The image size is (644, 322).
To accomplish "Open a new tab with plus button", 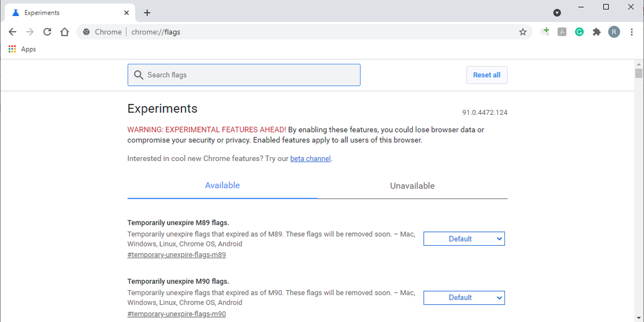I will (147, 13).
